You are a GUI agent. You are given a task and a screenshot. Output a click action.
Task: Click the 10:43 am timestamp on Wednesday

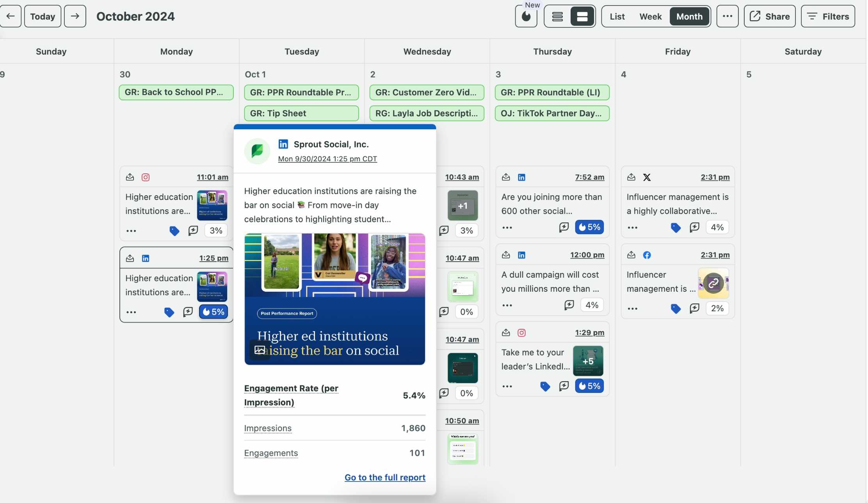[x=462, y=177]
